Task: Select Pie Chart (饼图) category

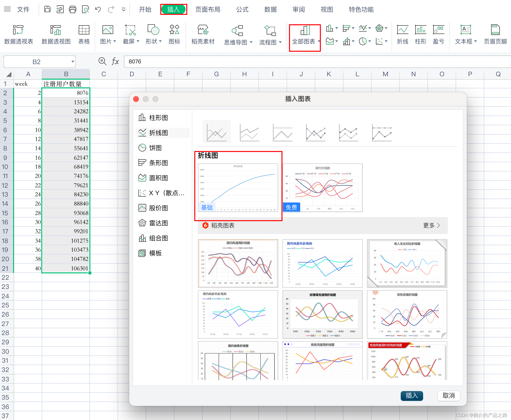Action: point(155,148)
